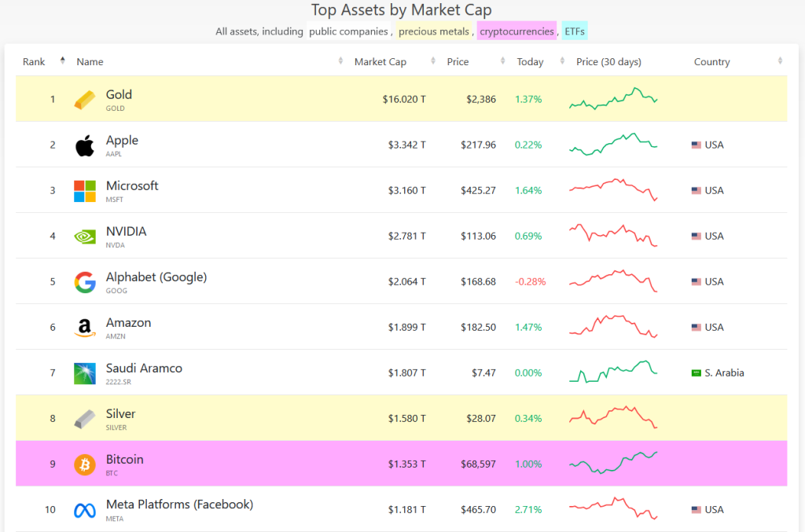Click the Gold bar icon

tap(85, 100)
